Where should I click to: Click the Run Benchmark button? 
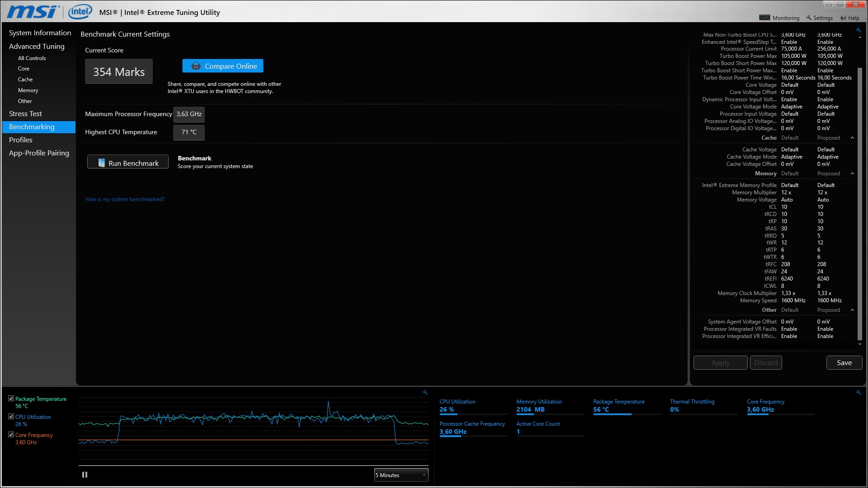(128, 163)
